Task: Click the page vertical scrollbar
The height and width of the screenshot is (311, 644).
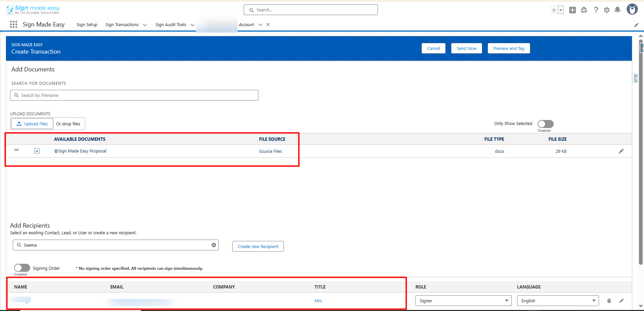Action: coord(641,152)
